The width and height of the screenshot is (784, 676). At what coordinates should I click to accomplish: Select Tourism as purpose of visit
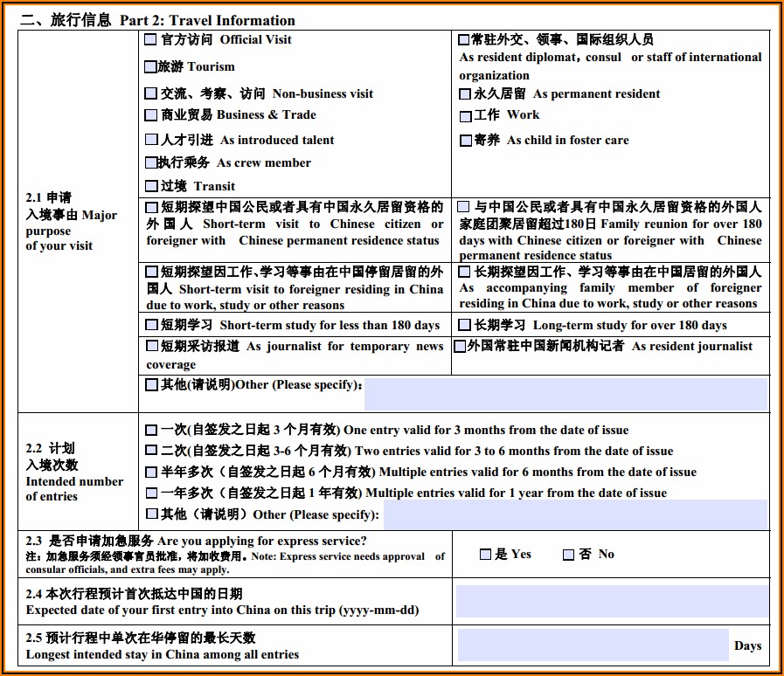pos(151,66)
